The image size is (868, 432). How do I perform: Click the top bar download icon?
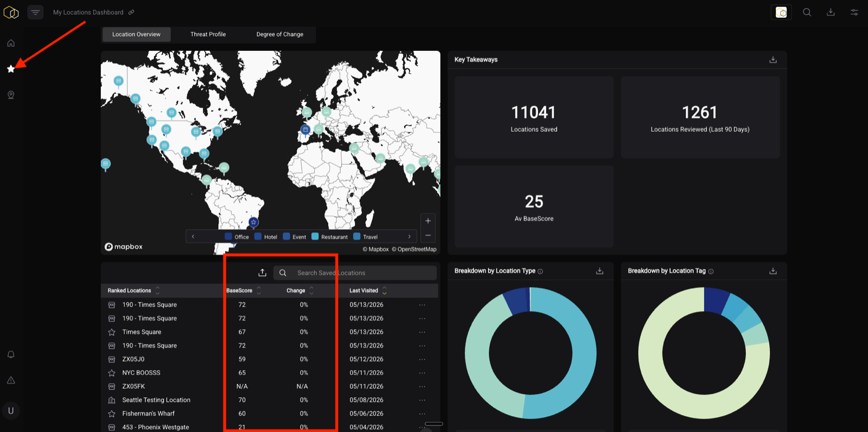(831, 12)
